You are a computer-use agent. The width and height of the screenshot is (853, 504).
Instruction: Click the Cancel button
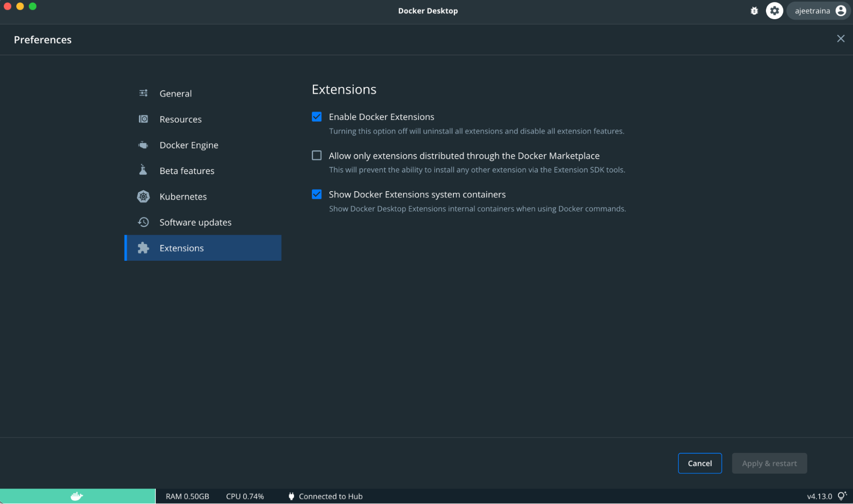[x=700, y=463]
